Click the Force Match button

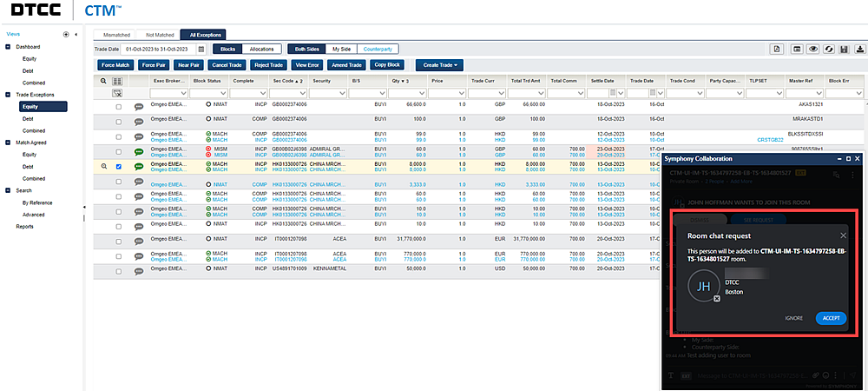tap(114, 64)
